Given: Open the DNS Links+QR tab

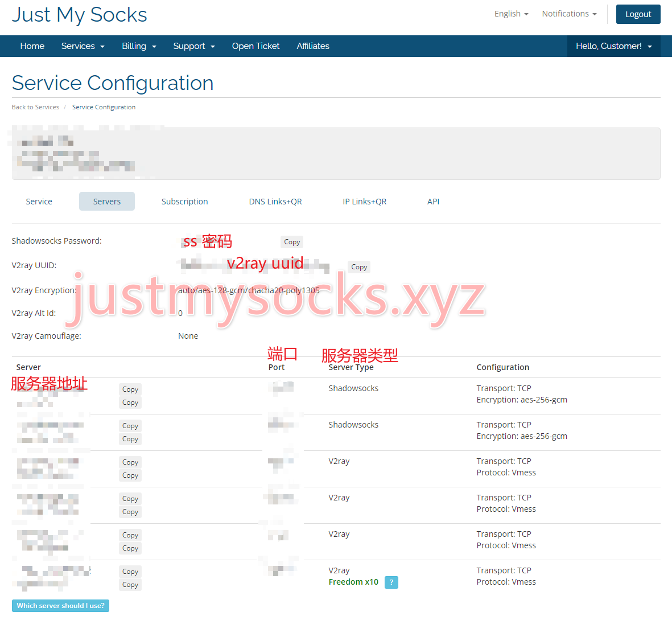Looking at the screenshot, I should point(275,202).
